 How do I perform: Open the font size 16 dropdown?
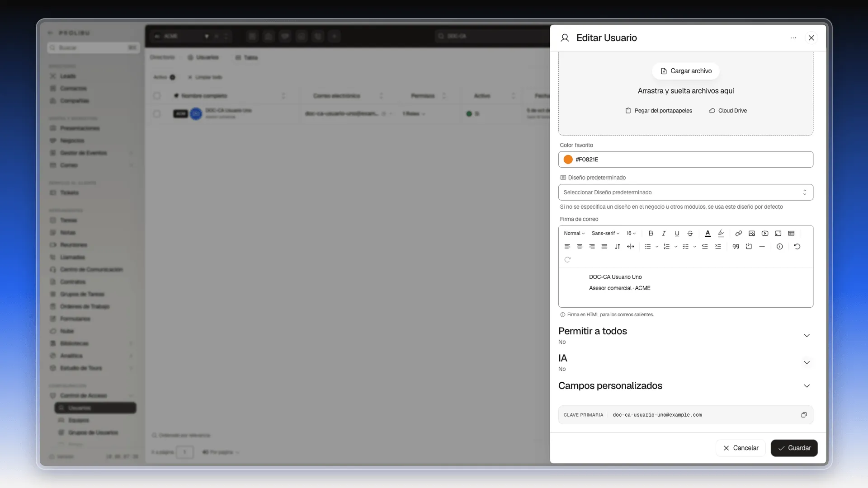631,234
